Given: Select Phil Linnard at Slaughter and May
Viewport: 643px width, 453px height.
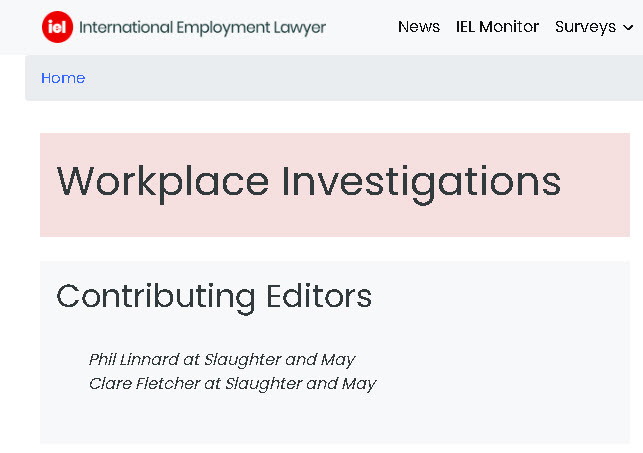Looking at the screenshot, I should pos(222,360).
